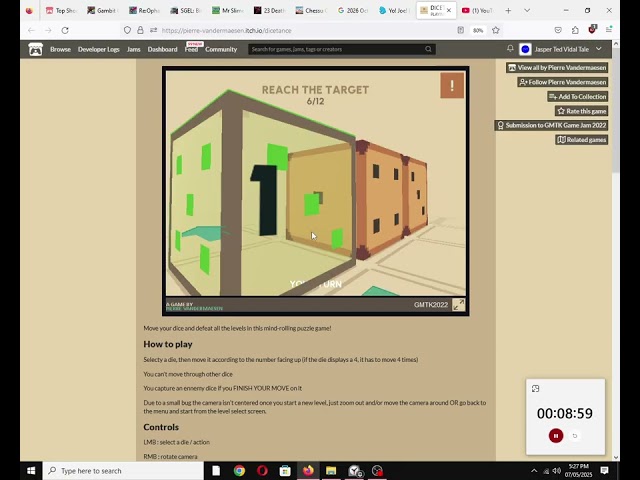Open the list all tabs dropdown
Screen dimensions: 640x480
click(527, 11)
